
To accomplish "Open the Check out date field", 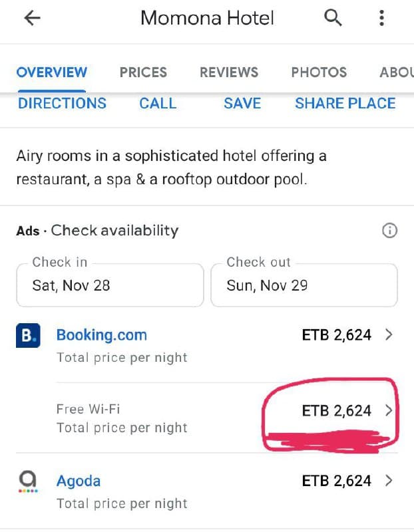I will (304, 285).
